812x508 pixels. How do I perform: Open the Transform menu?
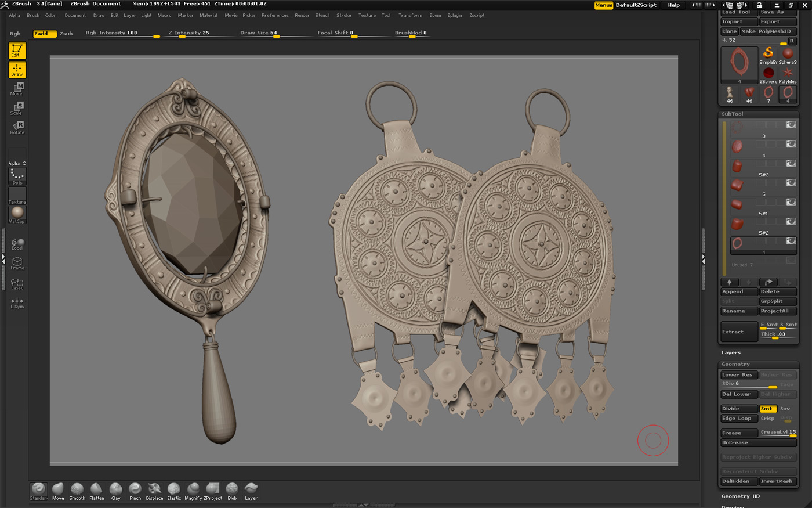[x=410, y=16]
